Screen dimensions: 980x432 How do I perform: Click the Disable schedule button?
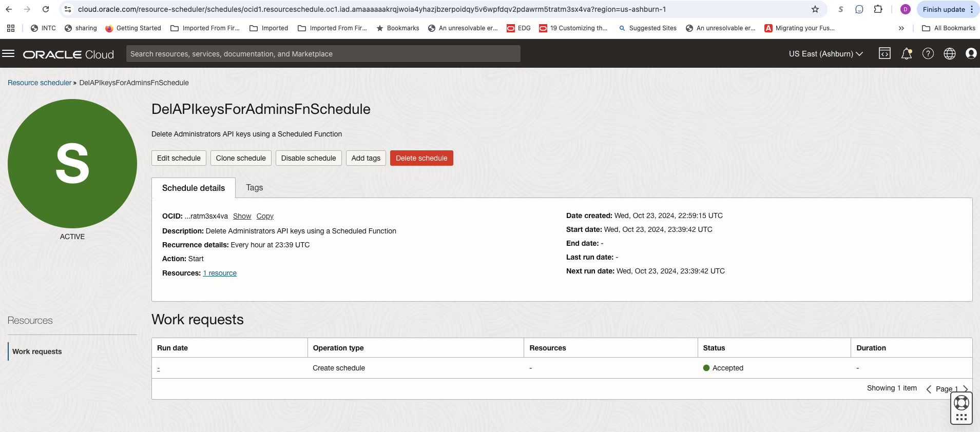[x=308, y=158]
